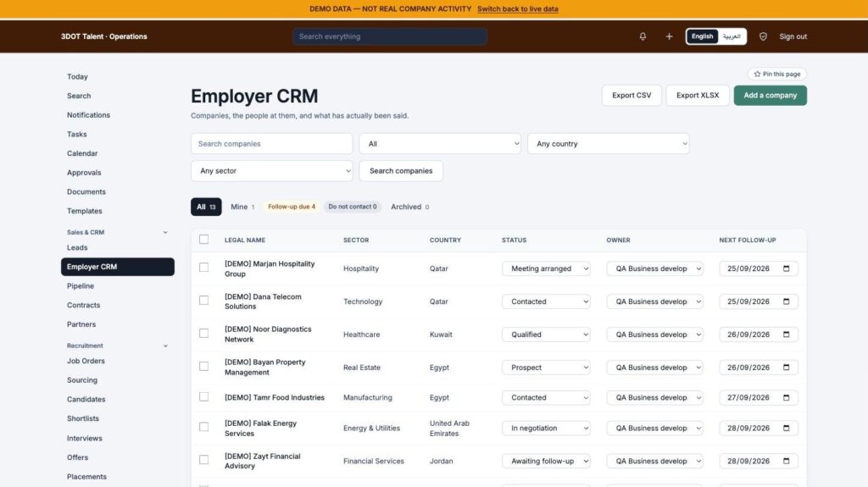Change Bayan Property 'Prospect' status dropdown
868x487 pixels.
(547, 368)
